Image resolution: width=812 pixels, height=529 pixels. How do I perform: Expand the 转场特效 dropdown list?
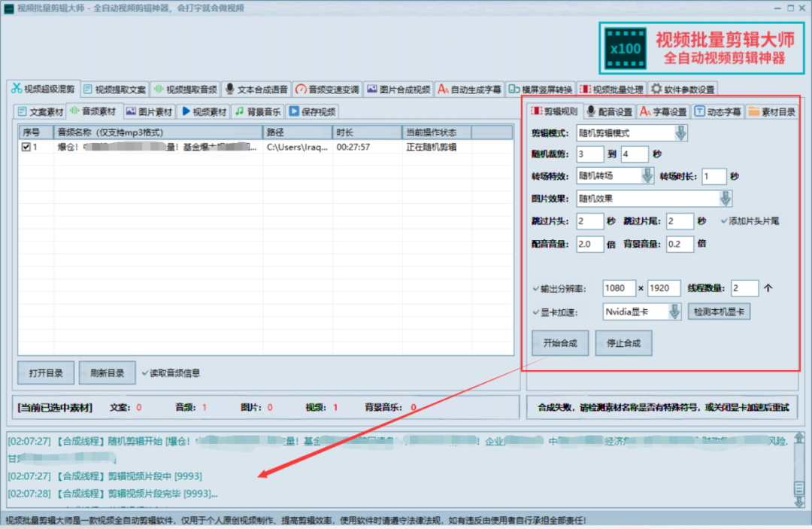[x=647, y=175]
